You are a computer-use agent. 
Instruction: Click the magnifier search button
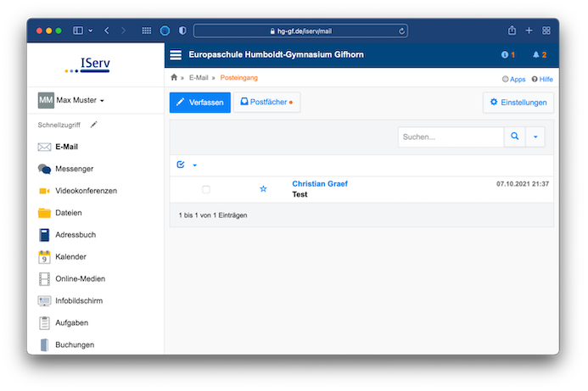point(514,137)
